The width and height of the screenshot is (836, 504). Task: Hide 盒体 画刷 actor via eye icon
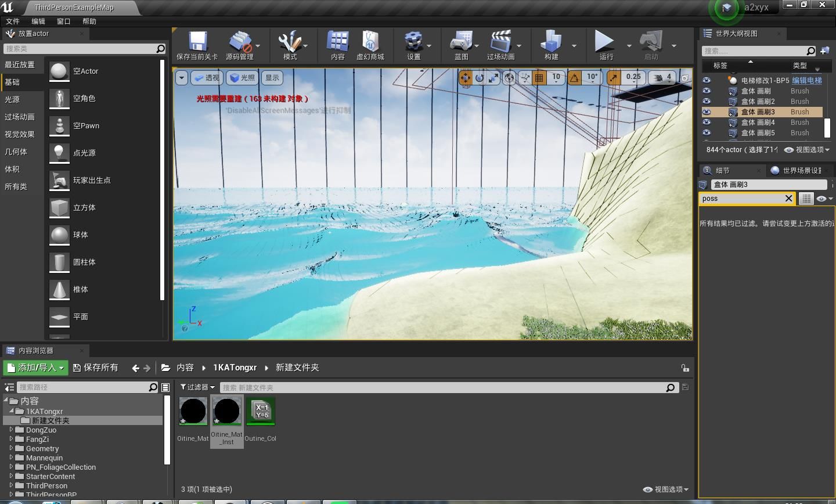coord(707,91)
